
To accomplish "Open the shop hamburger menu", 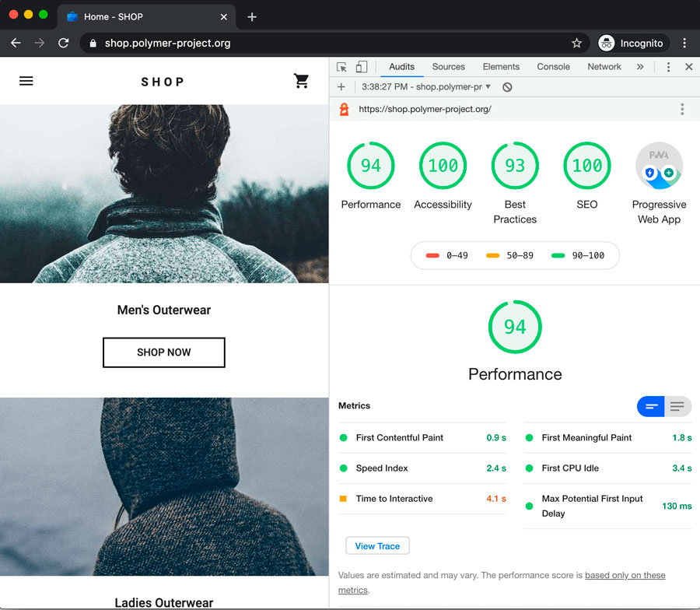I will (x=26, y=81).
